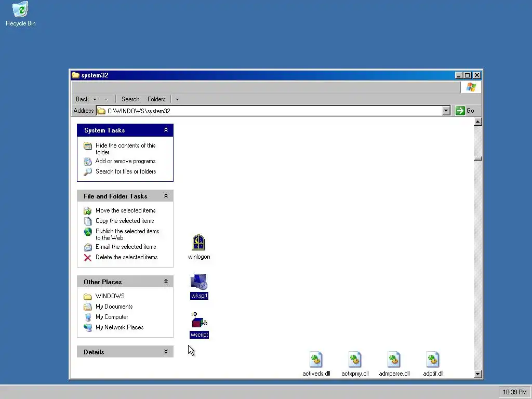
Task: Open the Back button history dropdown arrow
Action: pos(95,99)
